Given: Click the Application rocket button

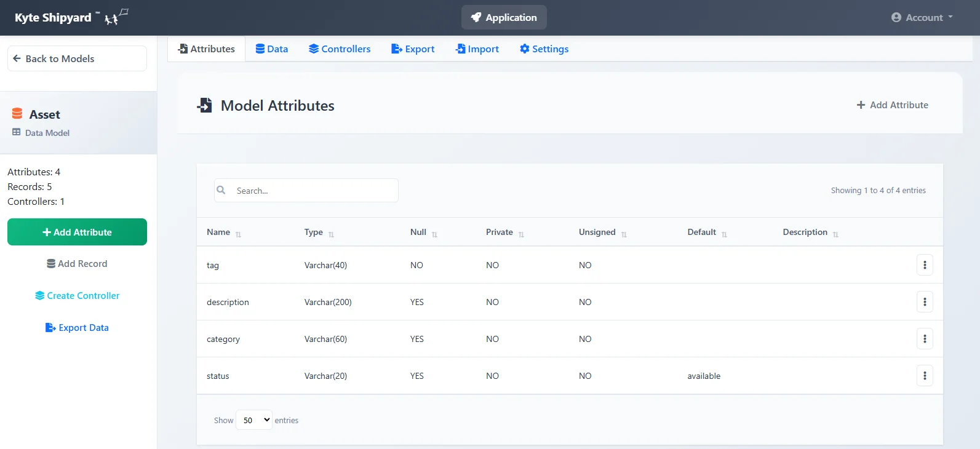Looking at the screenshot, I should tap(504, 17).
